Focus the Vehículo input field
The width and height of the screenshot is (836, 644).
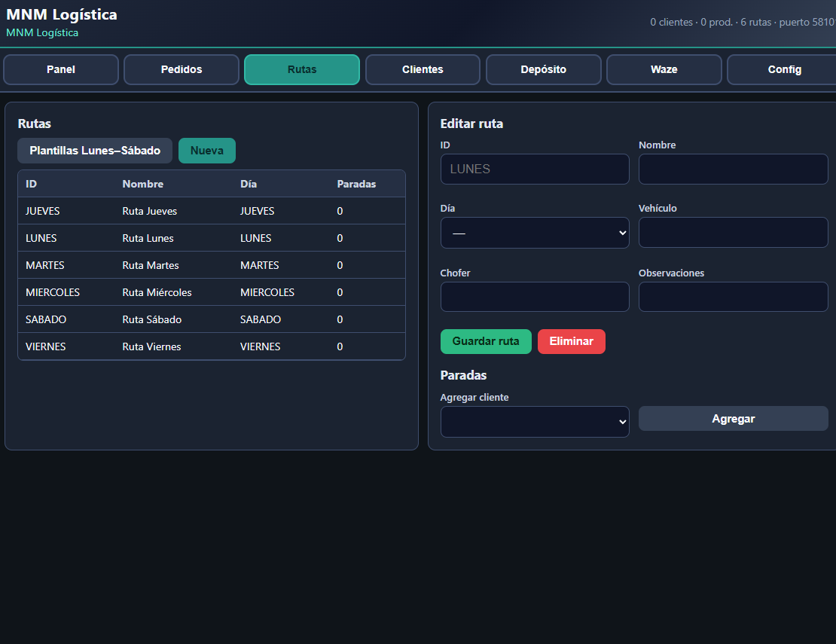pos(733,233)
